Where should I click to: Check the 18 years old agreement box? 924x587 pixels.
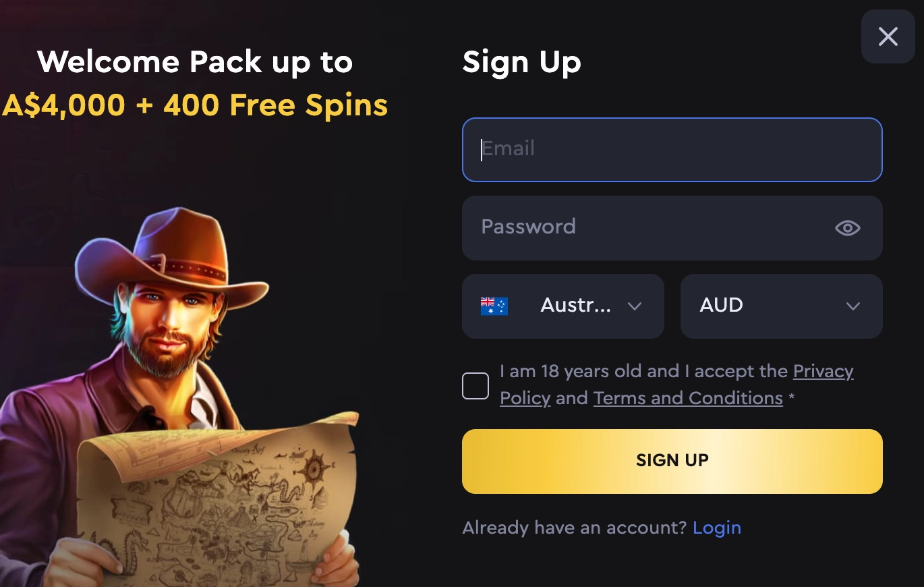click(475, 386)
